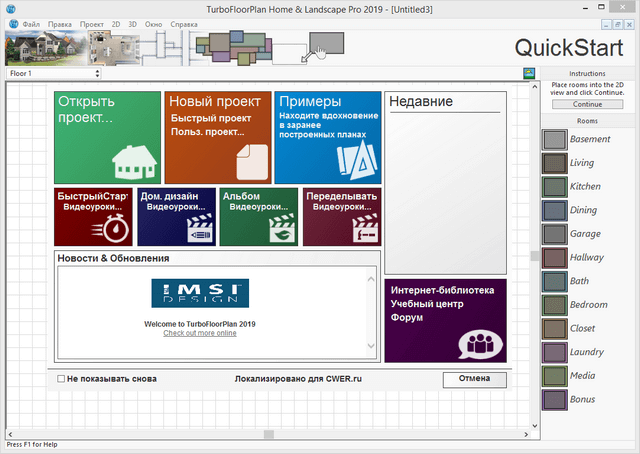The image size is (640, 454).
Task: Open the Файл menu
Action: 31,22
